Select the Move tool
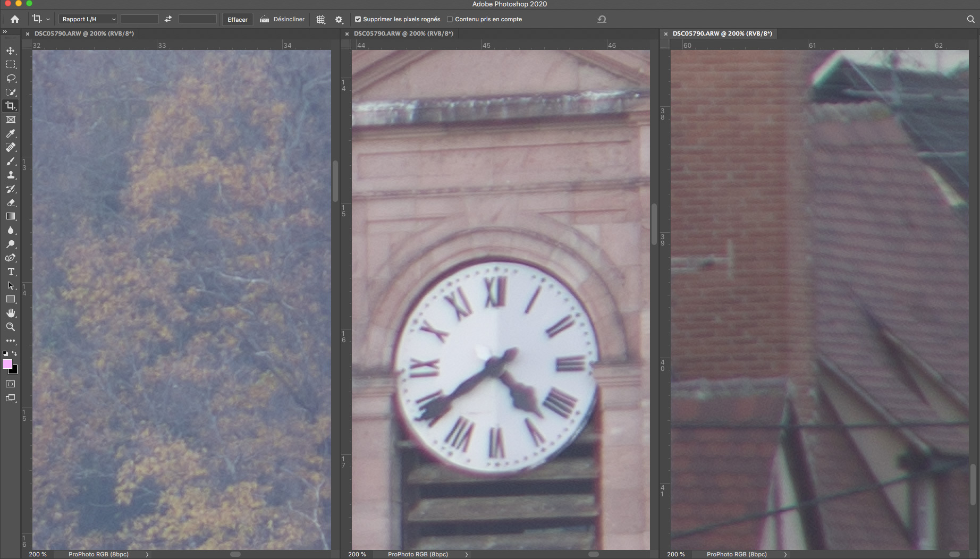This screenshot has height=559, width=980. click(x=11, y=50)
